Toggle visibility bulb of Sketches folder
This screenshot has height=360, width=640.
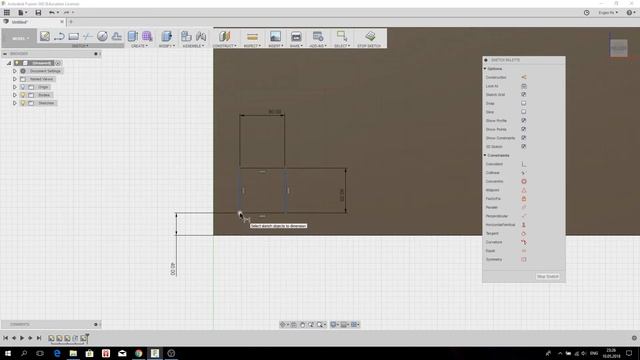(23, 103)
